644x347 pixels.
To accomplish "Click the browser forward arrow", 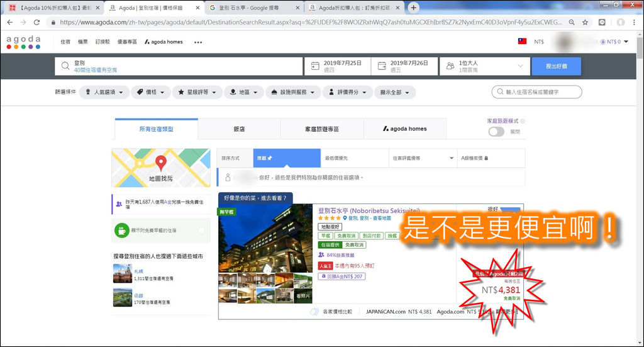I will 23,22.
